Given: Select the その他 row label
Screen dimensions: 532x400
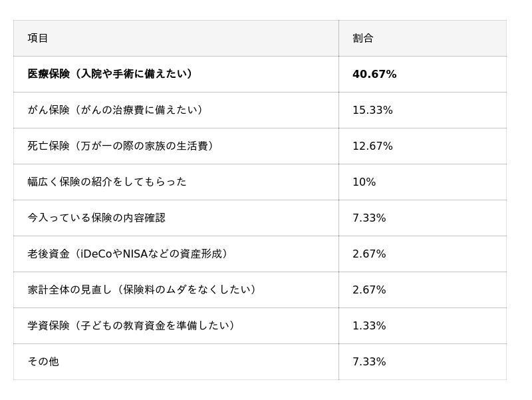Looking at the screenshot, I should (x=43, y=361).
